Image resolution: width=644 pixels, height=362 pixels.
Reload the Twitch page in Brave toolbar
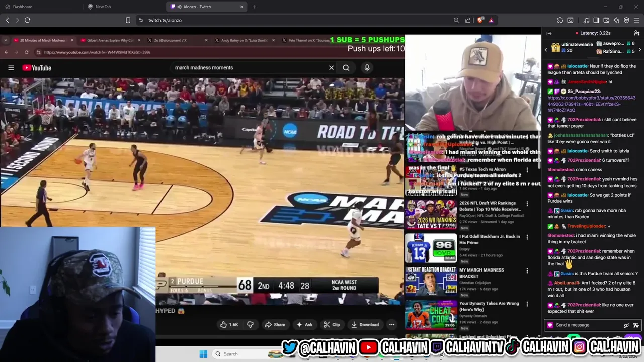coord(27,20)
